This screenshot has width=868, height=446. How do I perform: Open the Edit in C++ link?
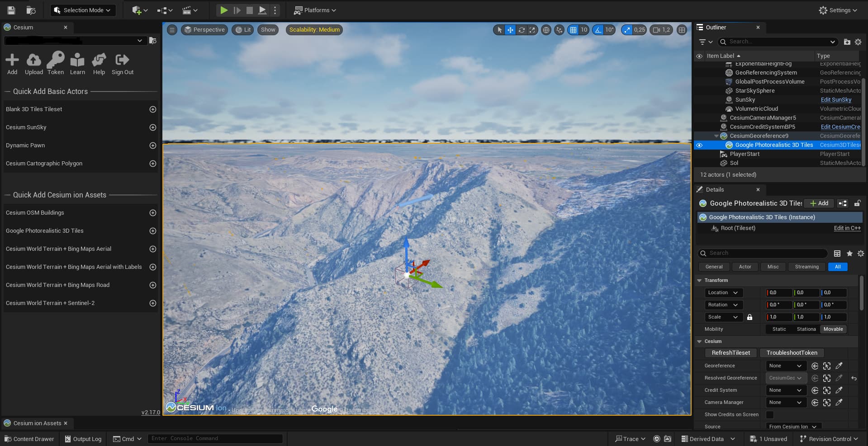click(847, 228)
